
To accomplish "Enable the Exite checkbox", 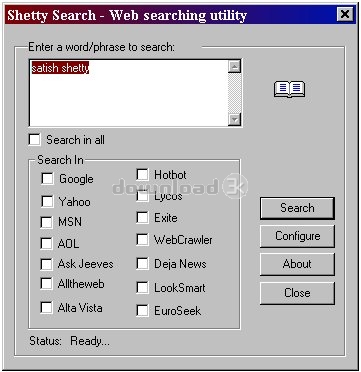I will (x=143, y=218).
